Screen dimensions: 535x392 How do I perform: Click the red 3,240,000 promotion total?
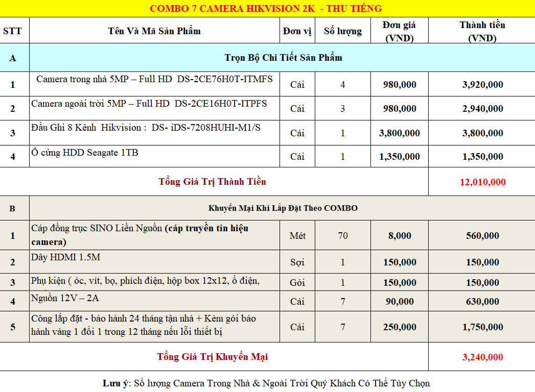(482, 357)
